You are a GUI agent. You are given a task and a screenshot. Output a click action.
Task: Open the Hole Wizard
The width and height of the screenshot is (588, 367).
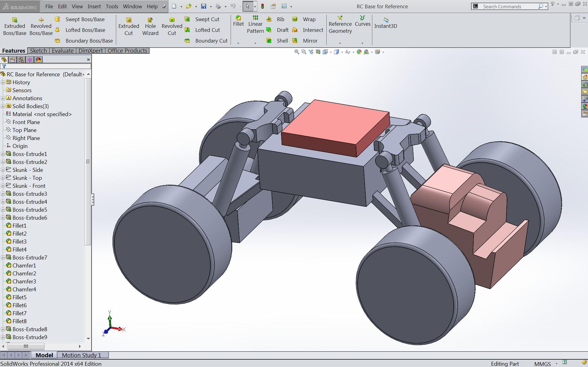[150, 26]
